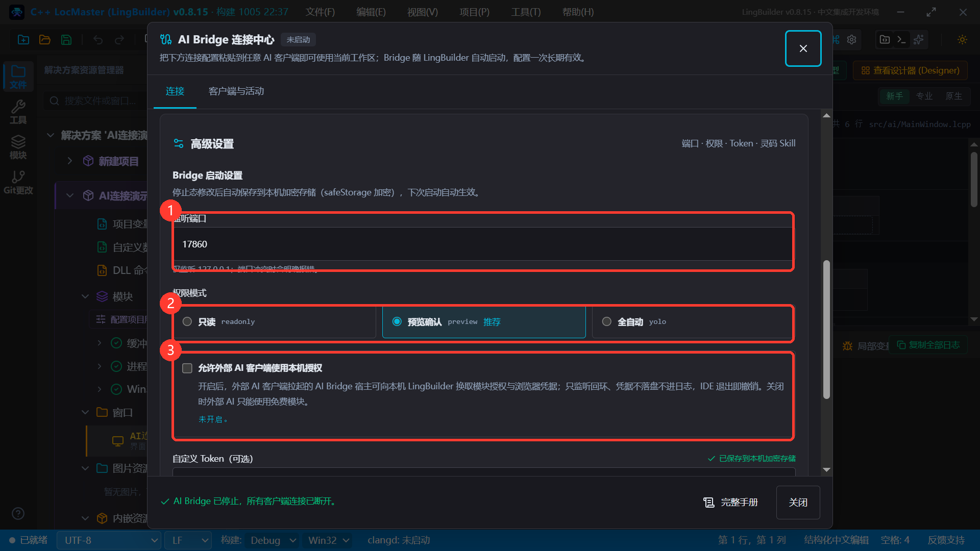Open the 工具(T) menu

(x=526, y=12)
